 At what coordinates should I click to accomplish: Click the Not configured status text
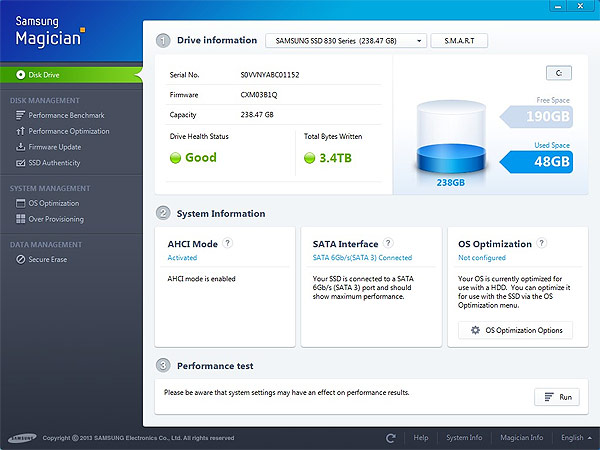(482, 258)
